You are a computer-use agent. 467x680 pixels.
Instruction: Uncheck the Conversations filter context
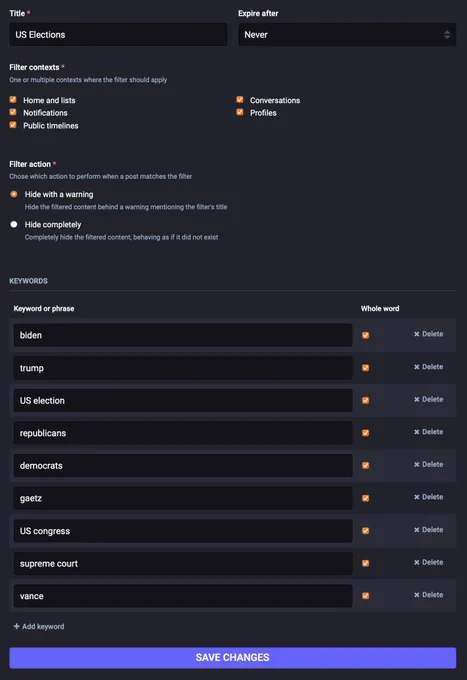tap(240, 100)
